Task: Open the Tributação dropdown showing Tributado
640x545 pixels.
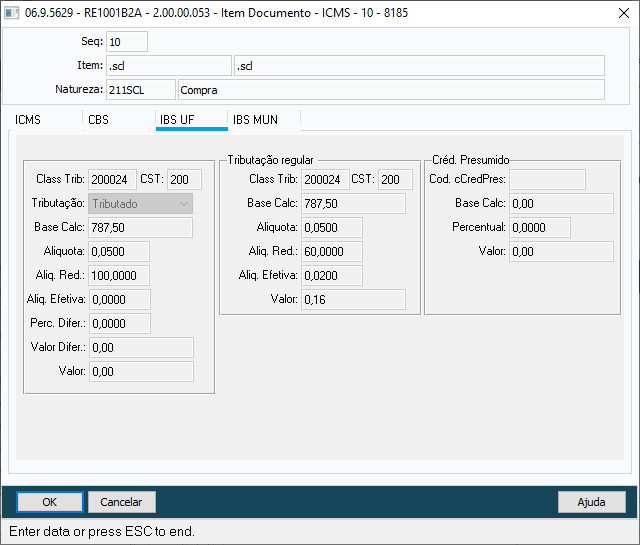Action: point(140,204)
